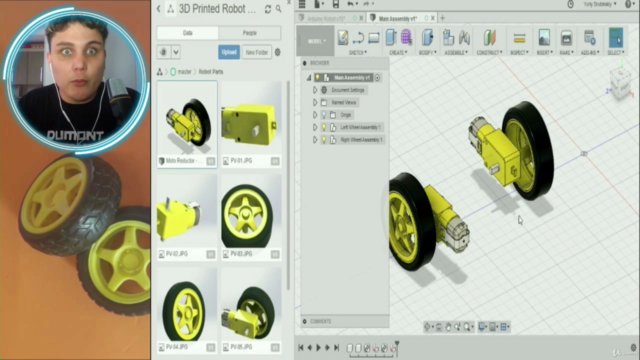Open the SKETCH menu

358,53
